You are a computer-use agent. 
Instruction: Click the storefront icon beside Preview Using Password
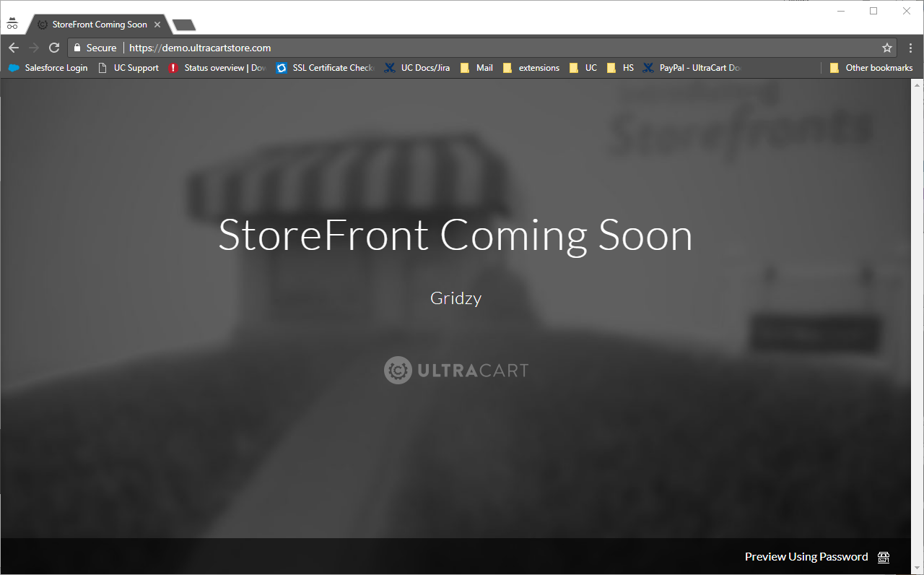884,557
